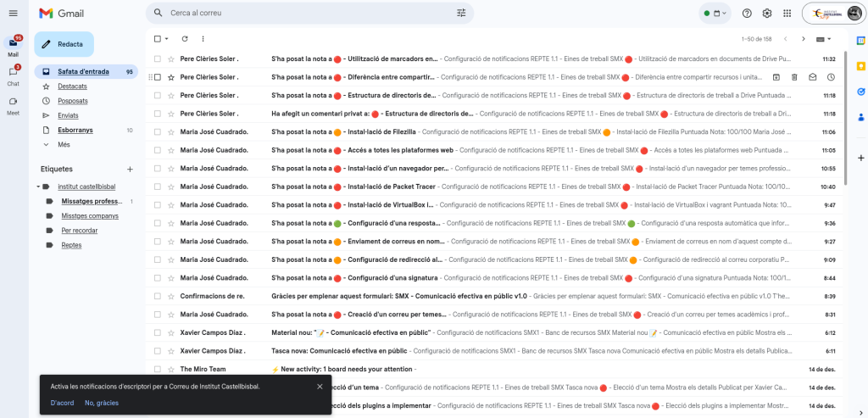Open Safata d'entrada folder

click(x=86, y=72)
